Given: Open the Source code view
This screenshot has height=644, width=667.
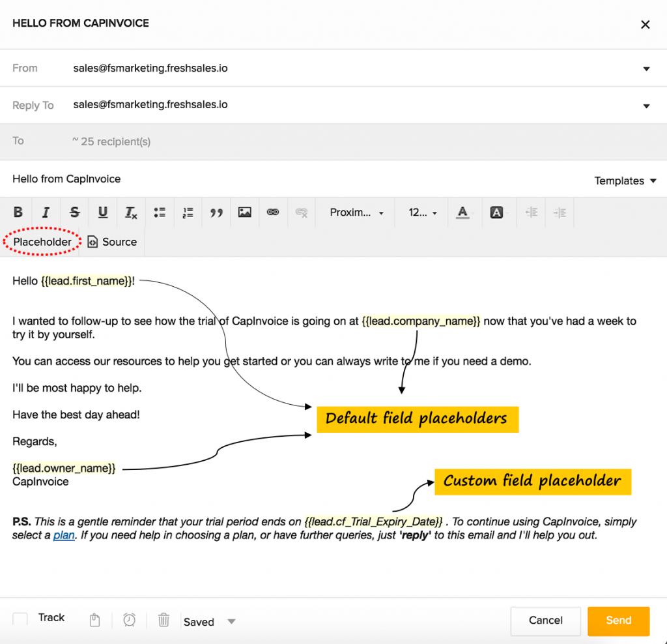Looking at the screenshot, I should tap(112, 242).
